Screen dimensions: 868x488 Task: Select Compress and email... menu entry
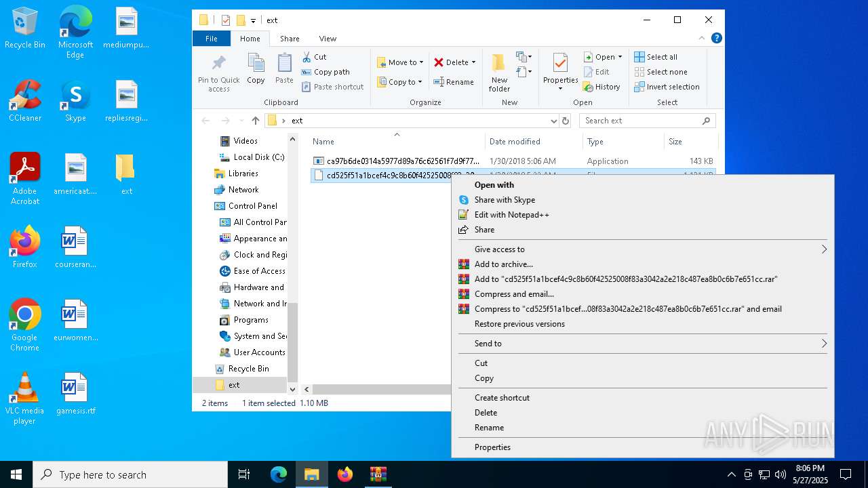tap(642, 294)
